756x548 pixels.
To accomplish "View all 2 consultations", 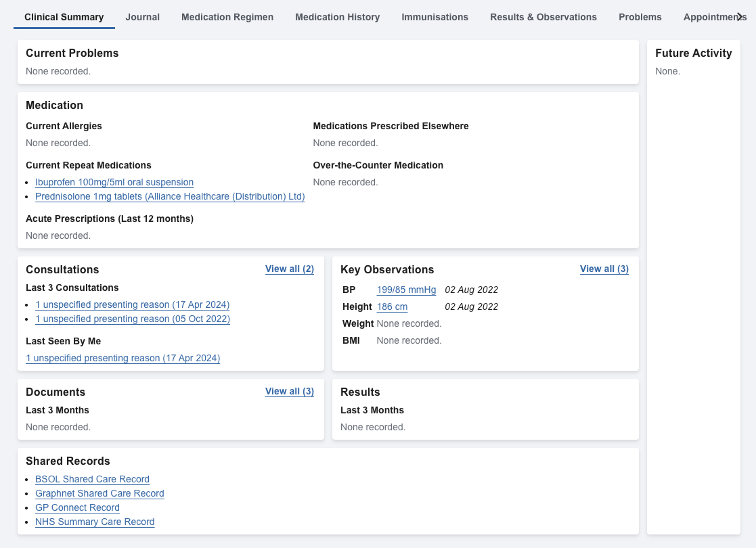I will (x=290, y=269).
